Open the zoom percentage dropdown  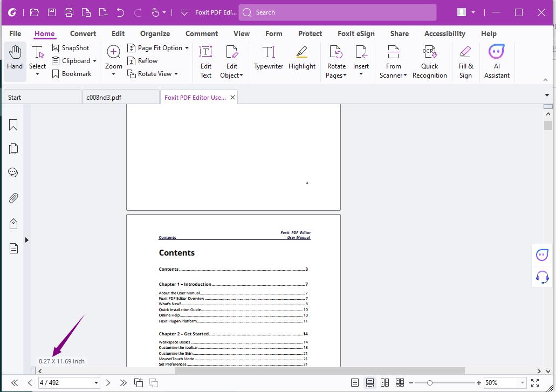(x=523, y=383)
